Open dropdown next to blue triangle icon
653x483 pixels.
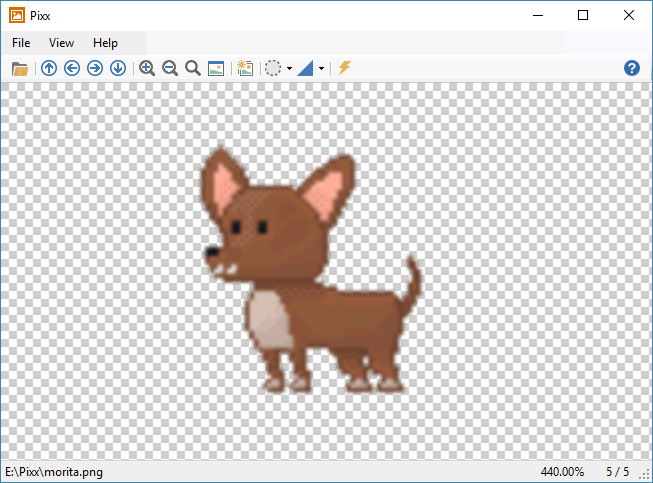click(x=321, y=68)
